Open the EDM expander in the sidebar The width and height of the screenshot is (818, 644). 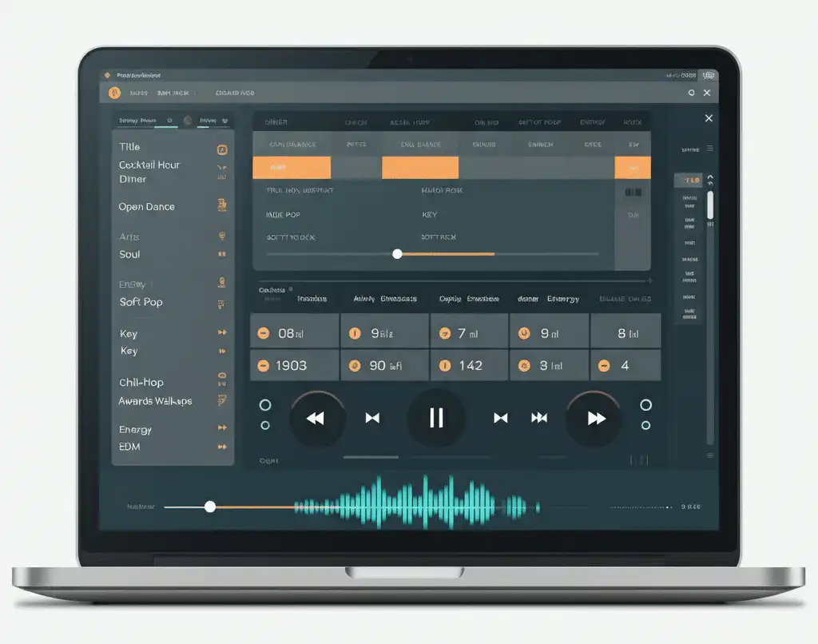224,447
